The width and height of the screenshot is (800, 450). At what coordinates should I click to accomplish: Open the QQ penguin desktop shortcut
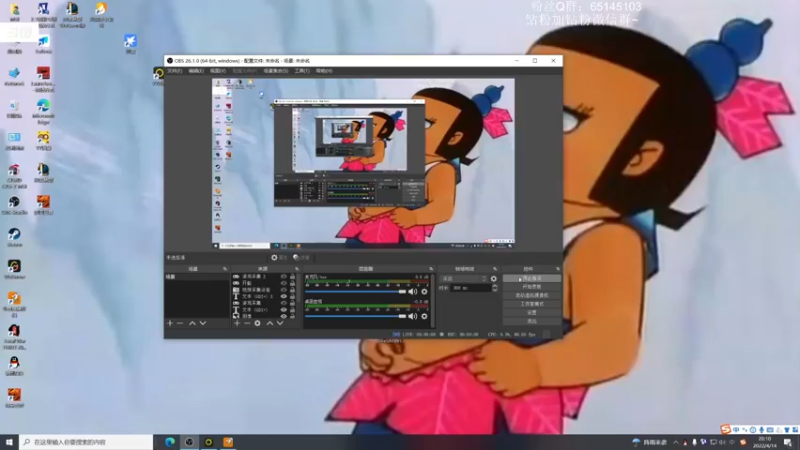14,366
